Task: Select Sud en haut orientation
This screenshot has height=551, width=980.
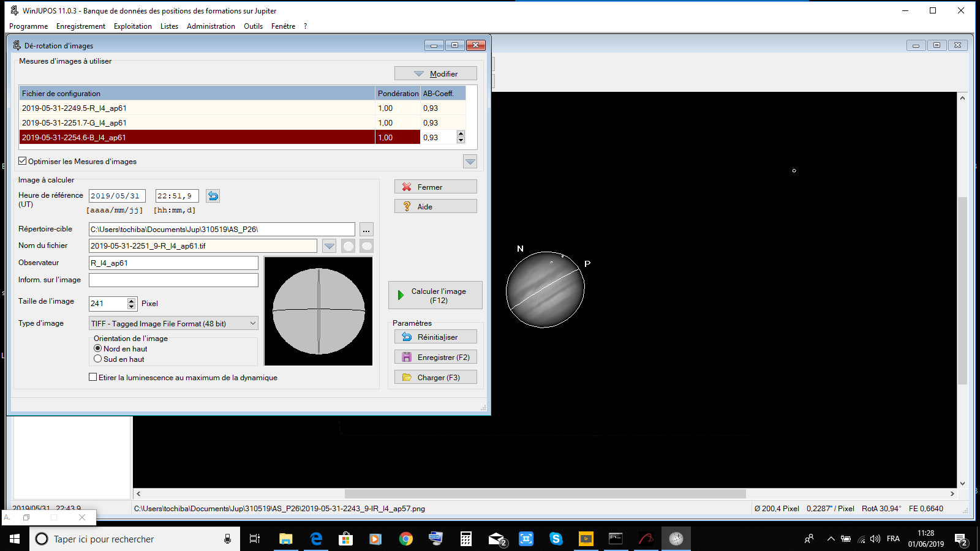Action: coord(97,359)
